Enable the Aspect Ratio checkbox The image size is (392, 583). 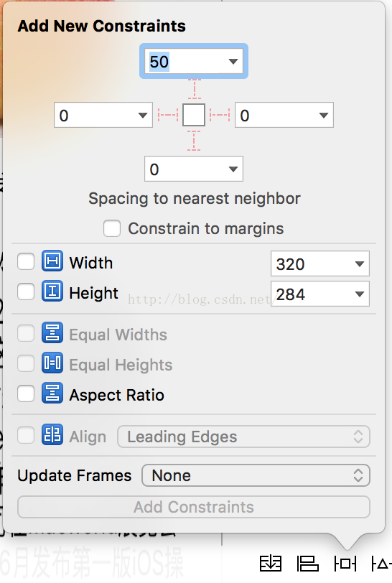pyautogui.click(x=26, y=393)
